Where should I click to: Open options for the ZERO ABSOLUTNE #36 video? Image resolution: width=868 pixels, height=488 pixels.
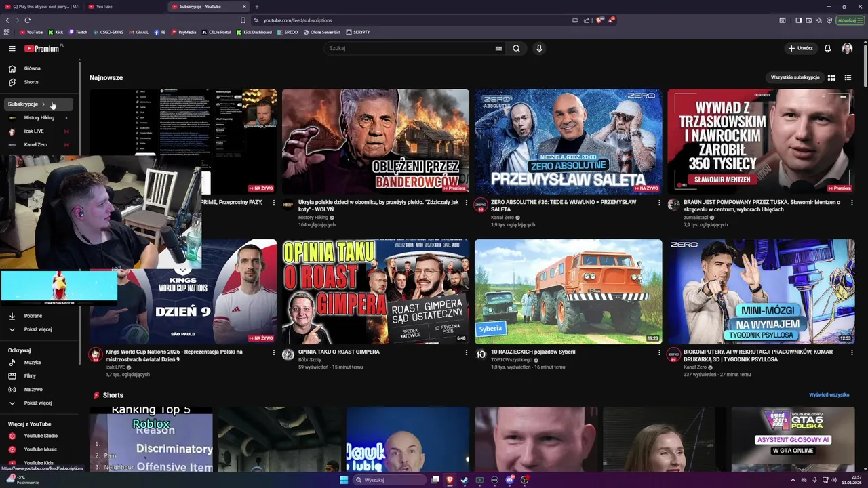point(658,203)
